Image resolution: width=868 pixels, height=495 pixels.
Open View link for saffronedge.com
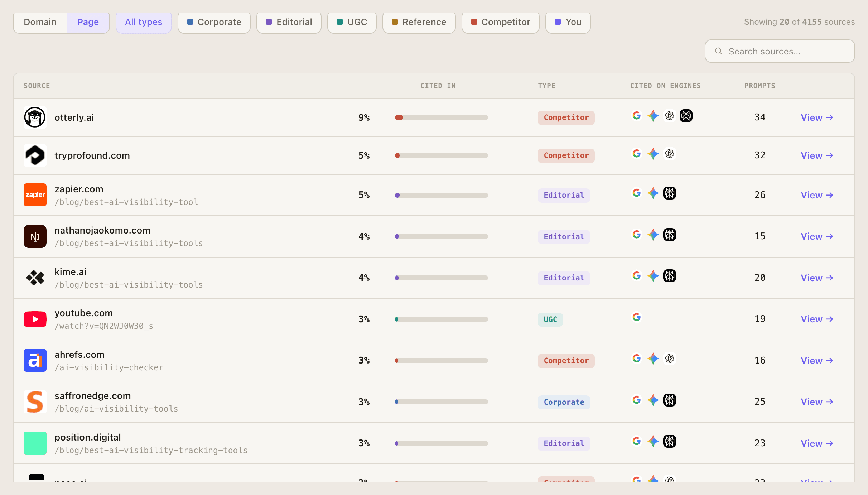click(817, 402)
